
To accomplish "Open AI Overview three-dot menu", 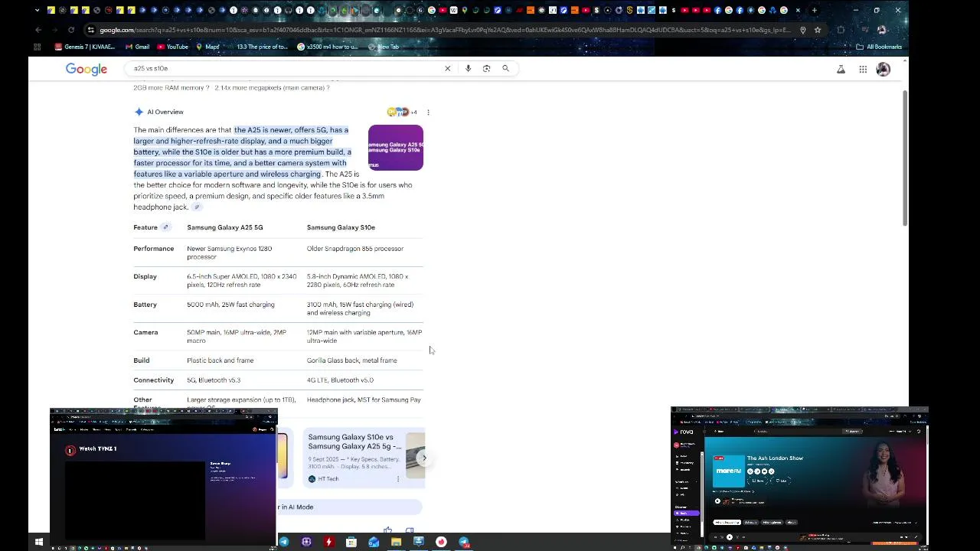I will [428, 112].
